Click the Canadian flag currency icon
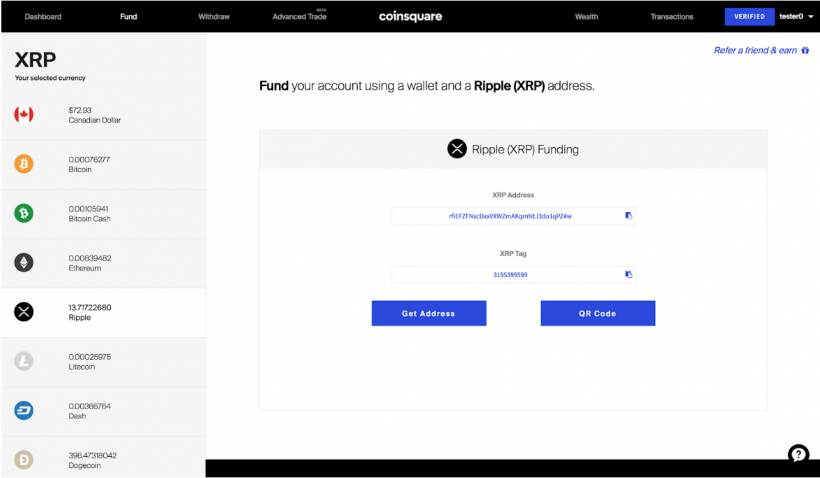This screenshot has width=820, height=478. click(x=24, y=115)
